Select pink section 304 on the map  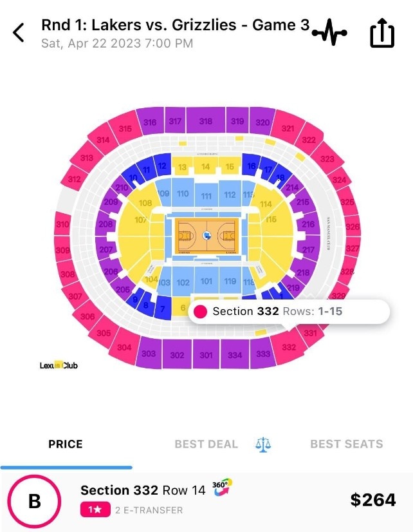pos(124,347)
